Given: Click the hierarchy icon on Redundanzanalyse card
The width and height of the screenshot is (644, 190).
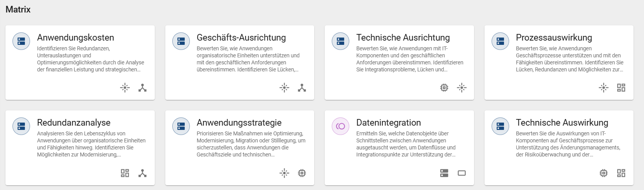Looking at the screenshot, I should (143, 173).
